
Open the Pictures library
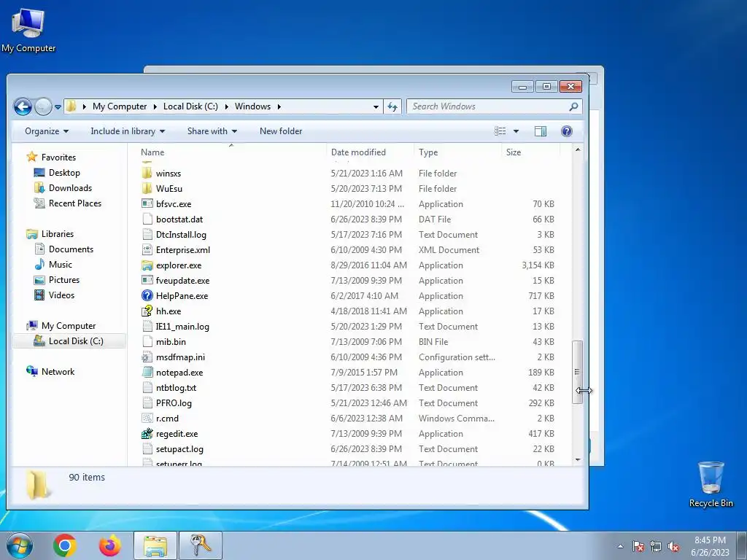click(x=57, y=280)
